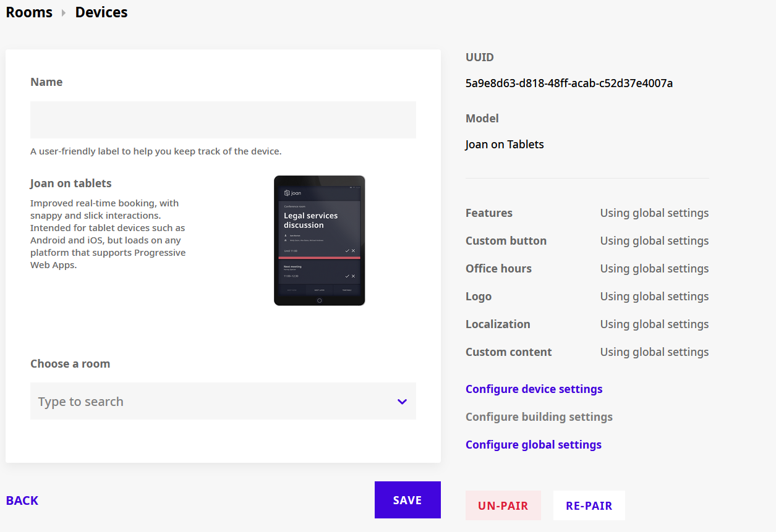
Task: Open Configure building settings link
Action: 539,417
